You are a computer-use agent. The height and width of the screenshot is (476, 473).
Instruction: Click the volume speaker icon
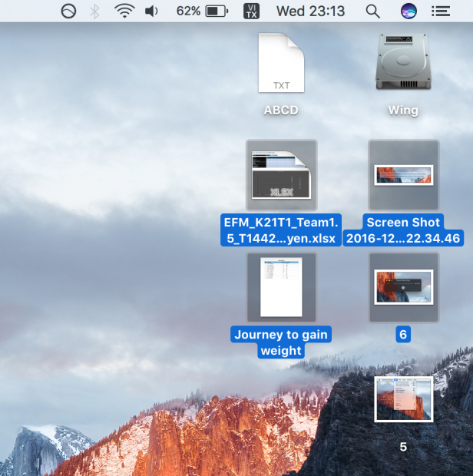click(151, 12)
